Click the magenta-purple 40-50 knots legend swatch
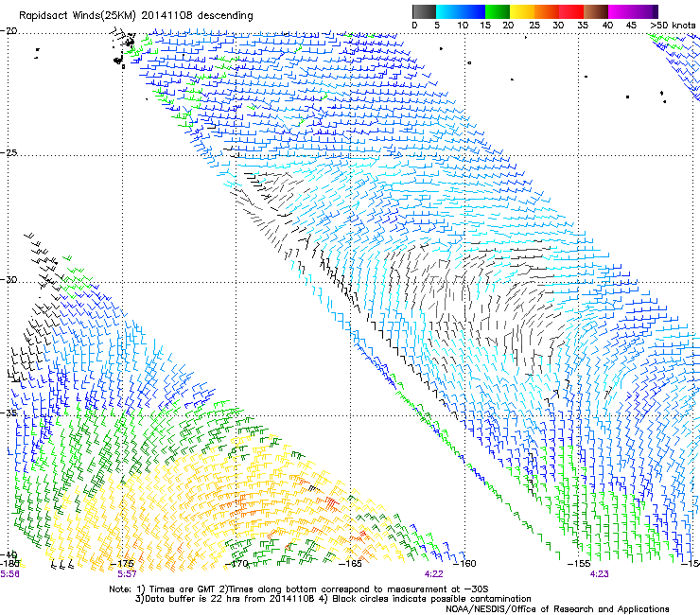 (633, 11)
